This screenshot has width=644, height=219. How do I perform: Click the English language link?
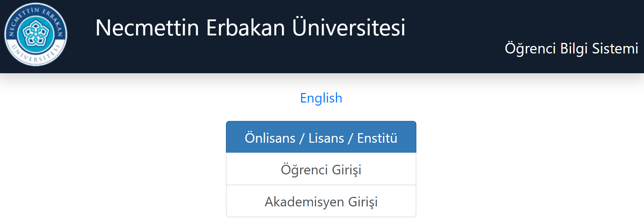point(321,98)
